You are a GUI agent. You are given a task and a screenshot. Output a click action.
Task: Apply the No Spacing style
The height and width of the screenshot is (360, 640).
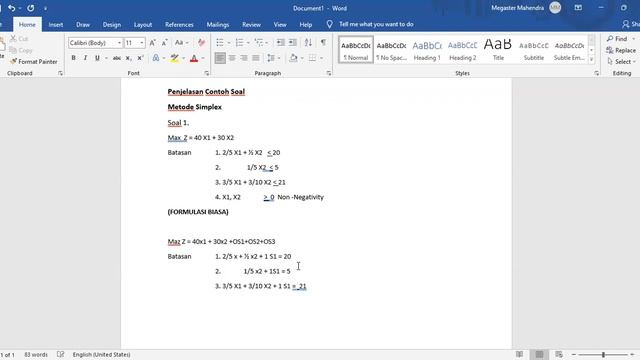tap(391, 50)
